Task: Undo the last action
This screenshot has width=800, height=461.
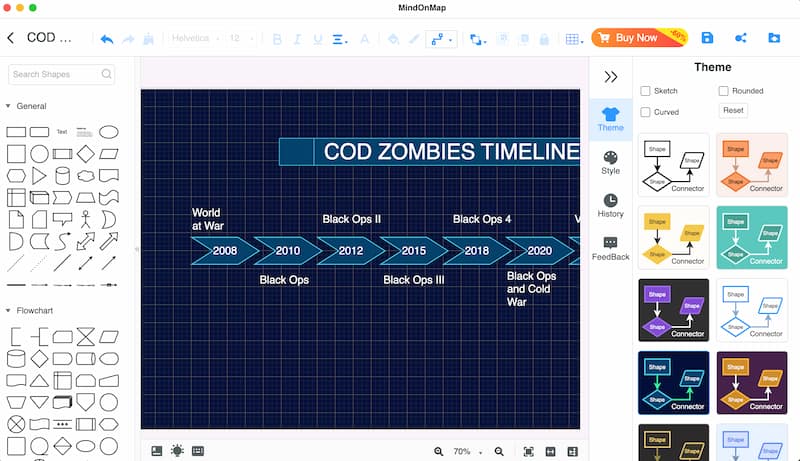Action: tap(107, 39)
